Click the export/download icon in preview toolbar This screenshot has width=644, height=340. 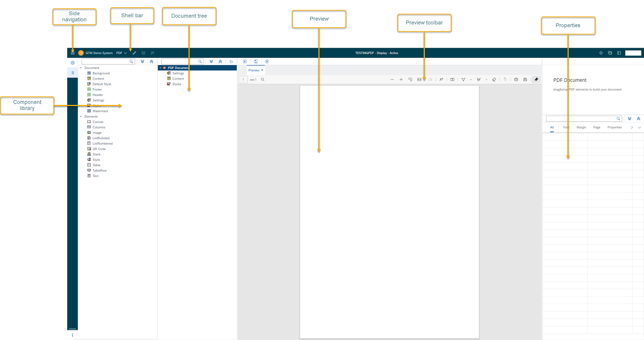[x=525, y=79]
